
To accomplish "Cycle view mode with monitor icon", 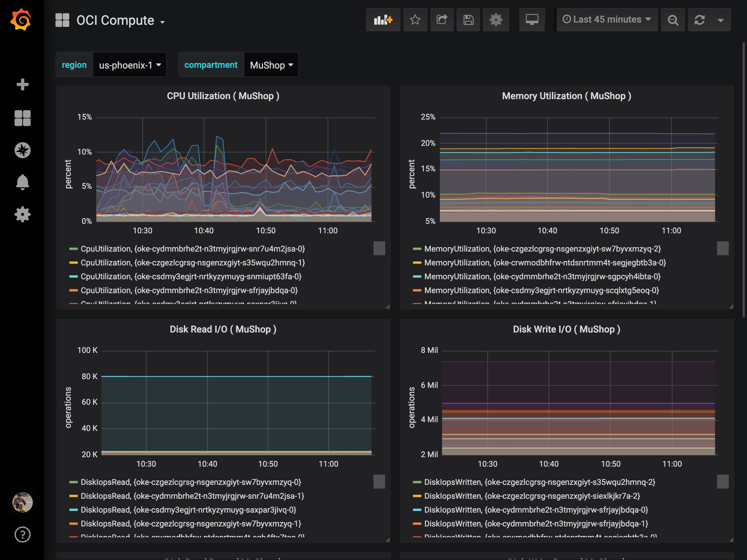I will pos(532,20).
